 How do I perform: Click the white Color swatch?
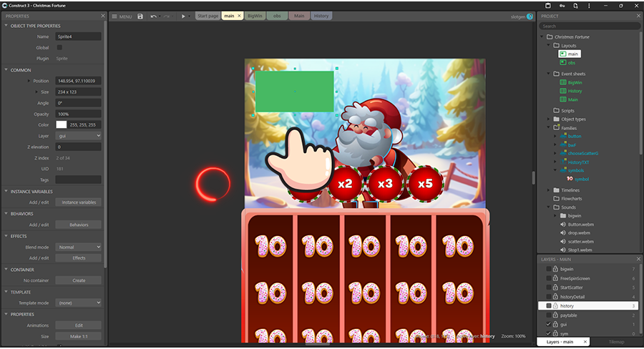point(61,124)
